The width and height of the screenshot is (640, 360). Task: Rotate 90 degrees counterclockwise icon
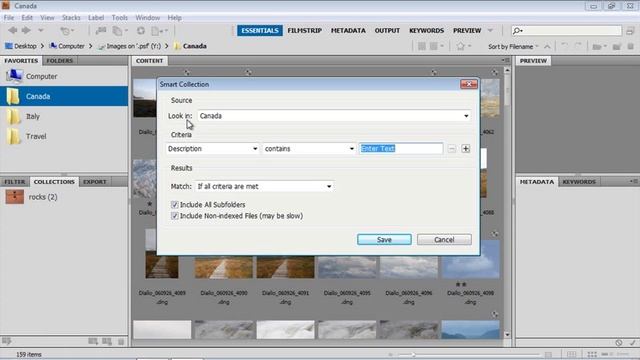(565, 46)
